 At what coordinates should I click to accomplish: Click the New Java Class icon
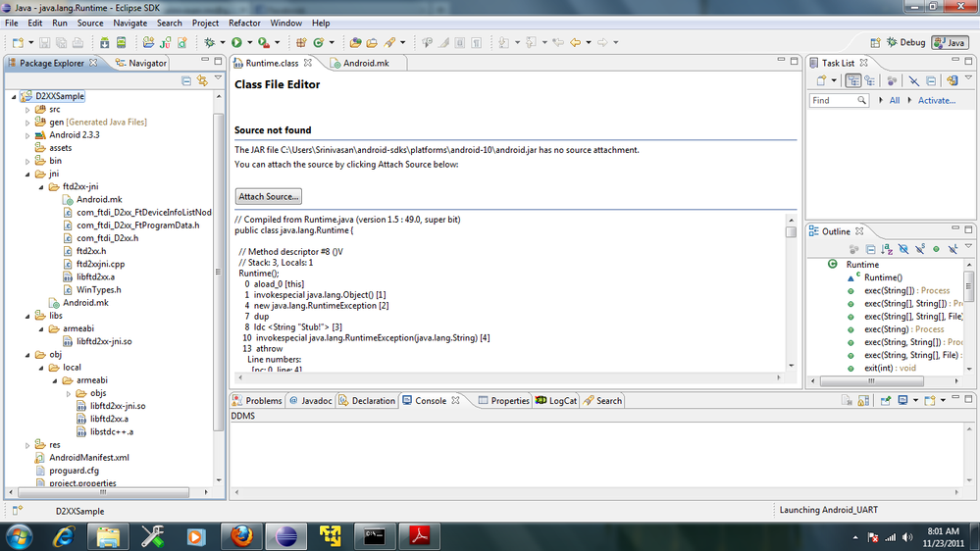coord(318,42)
